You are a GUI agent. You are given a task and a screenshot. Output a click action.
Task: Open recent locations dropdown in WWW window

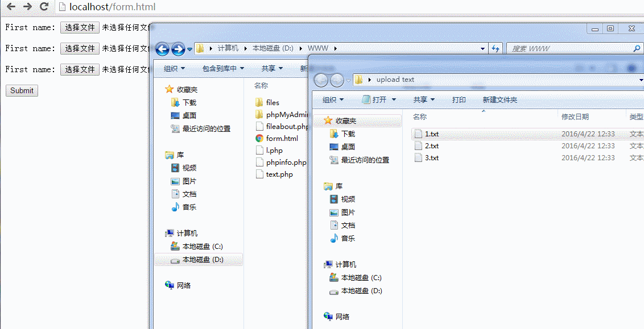pyautogui.click(x=190, y=49)
